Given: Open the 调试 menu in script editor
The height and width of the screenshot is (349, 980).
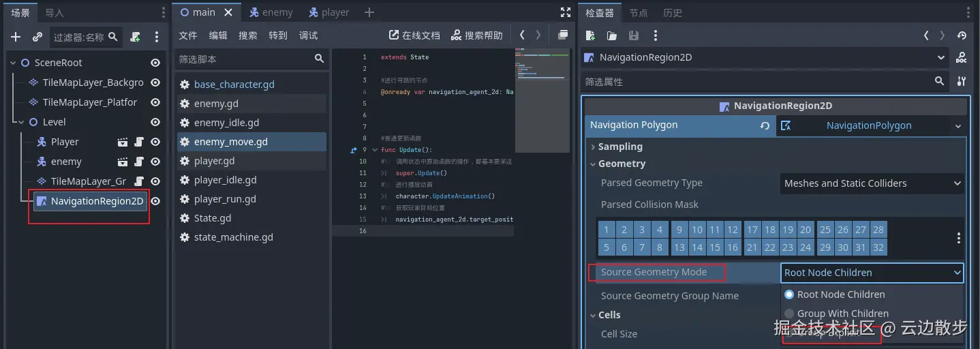Looking at the screenshot, I should [308, 35].
